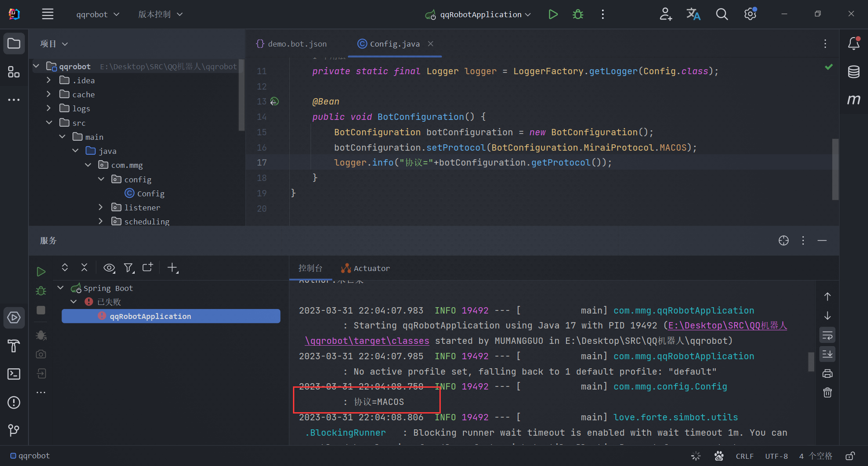Expand the .idea folder
This screenshot has width=868, height=466.
coord(49,80)
